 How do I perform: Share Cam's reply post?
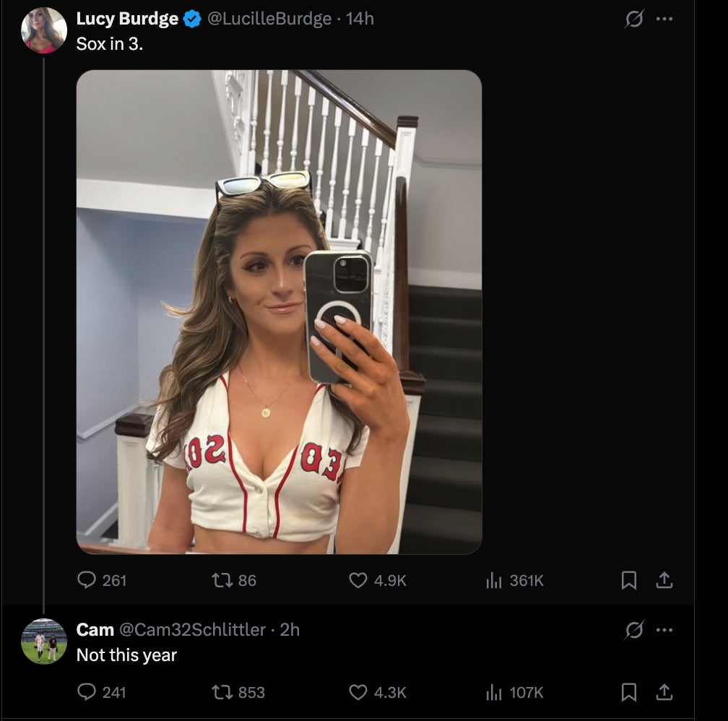pos(664,692)
